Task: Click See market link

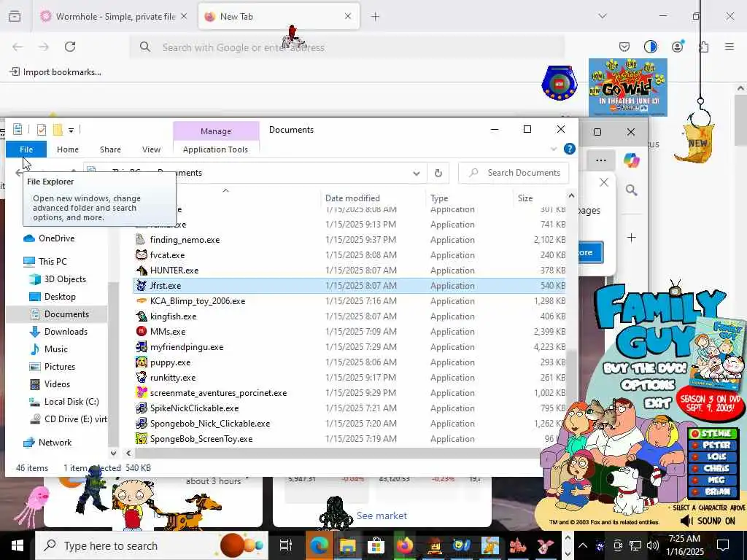Action: [x=382, y=516]
